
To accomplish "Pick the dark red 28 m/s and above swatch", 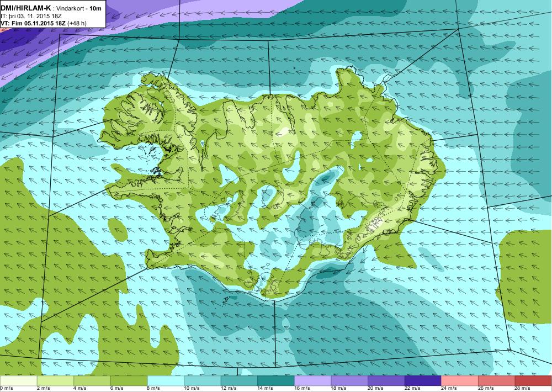I will point(533,381).
